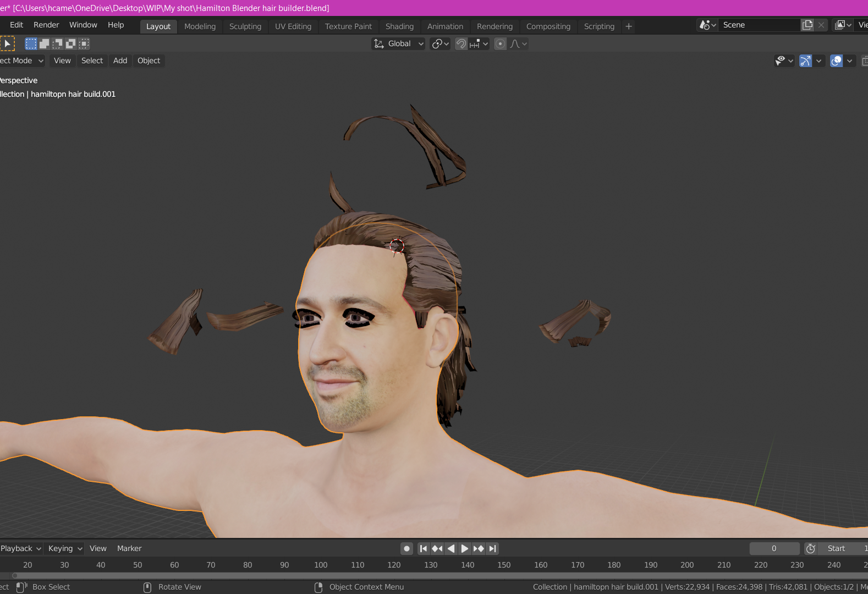This screenshot has width=868, height=594.
Task: Open the snap increment options dropdown
Action: coord(479,43)
